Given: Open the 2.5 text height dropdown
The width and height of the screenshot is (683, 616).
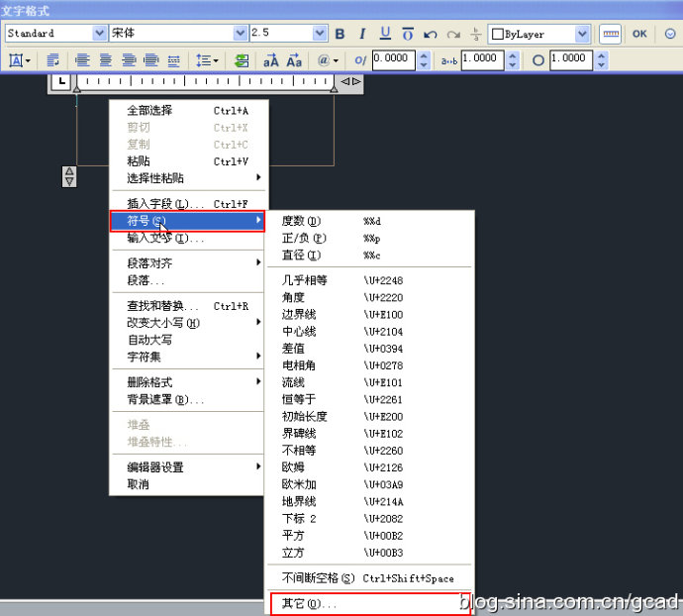Looking at the screenshot, I should point(319,34).
